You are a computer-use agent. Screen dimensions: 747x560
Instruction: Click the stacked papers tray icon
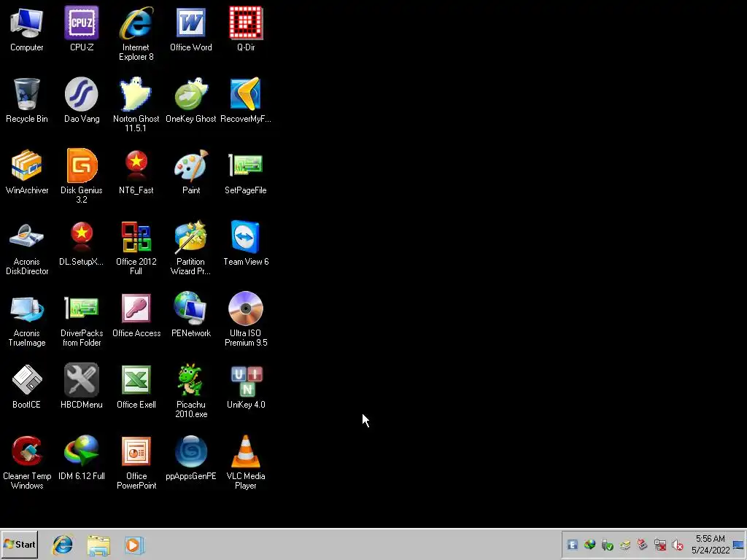[624, 545]
